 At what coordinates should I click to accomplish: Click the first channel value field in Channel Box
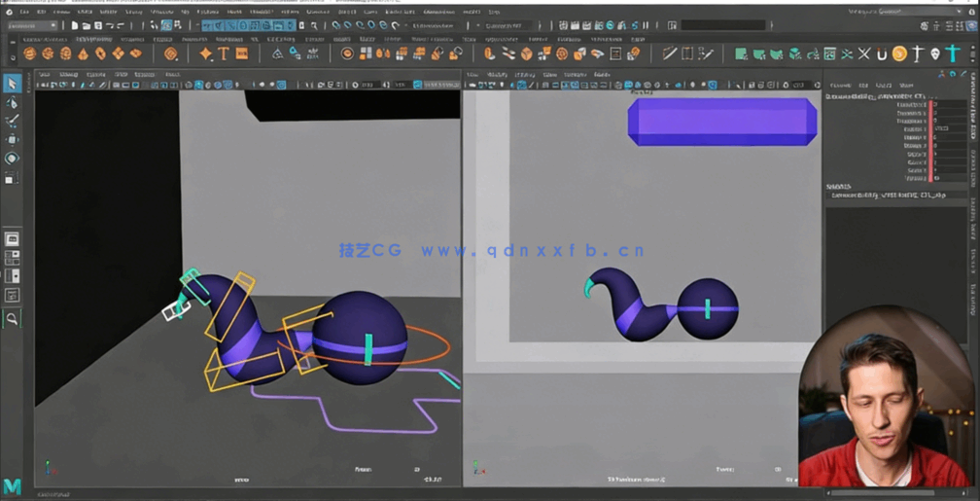coord(948,105)
